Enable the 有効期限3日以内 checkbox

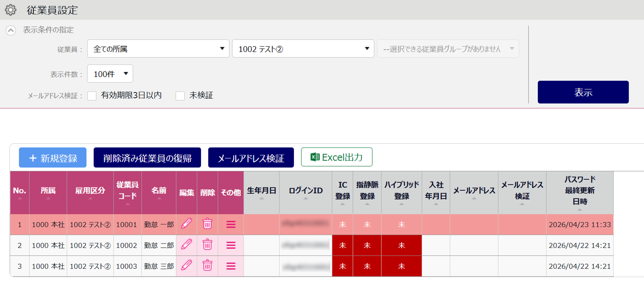click(92, 96)
